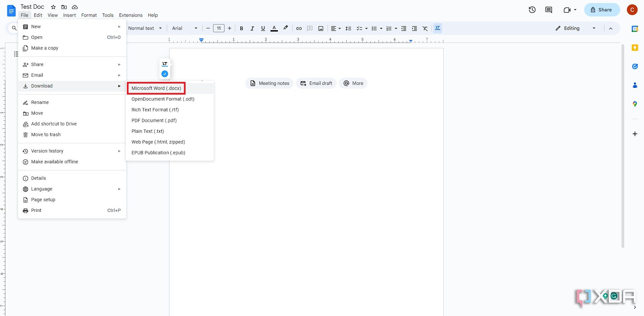644x316 pixels.
Task: Select Make a copy in File menu
Action: (x=72, y=48)
